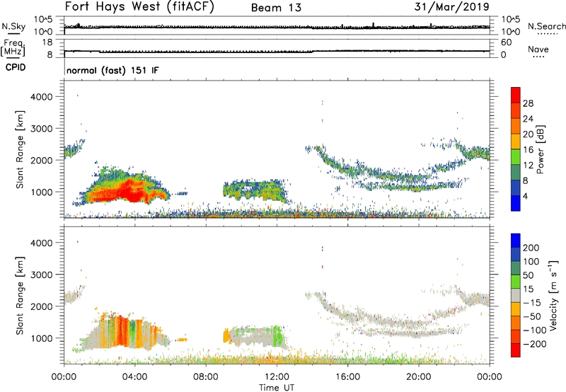Click the '18' value on frequency axis

click(x=47, y=42)
